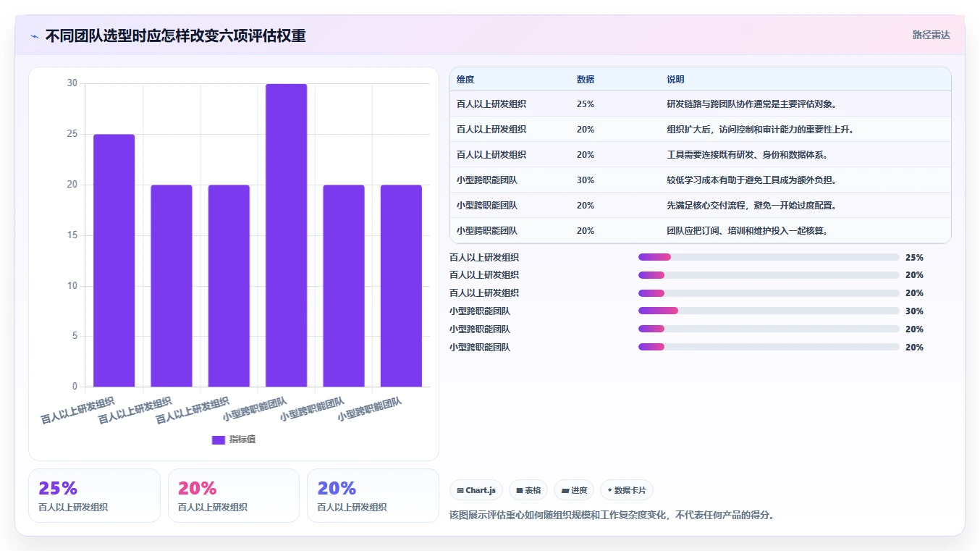Click the 表格 chip

click(x=528, y=490)
